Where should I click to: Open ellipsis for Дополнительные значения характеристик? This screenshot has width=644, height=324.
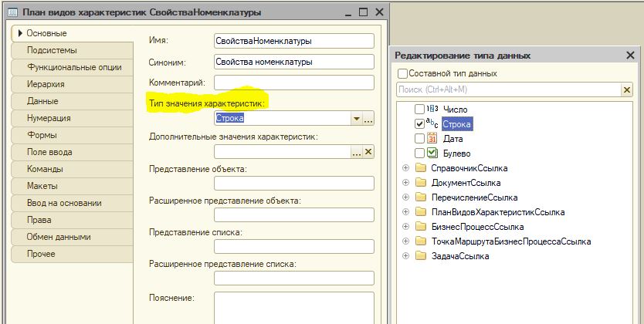pos(356,153)
